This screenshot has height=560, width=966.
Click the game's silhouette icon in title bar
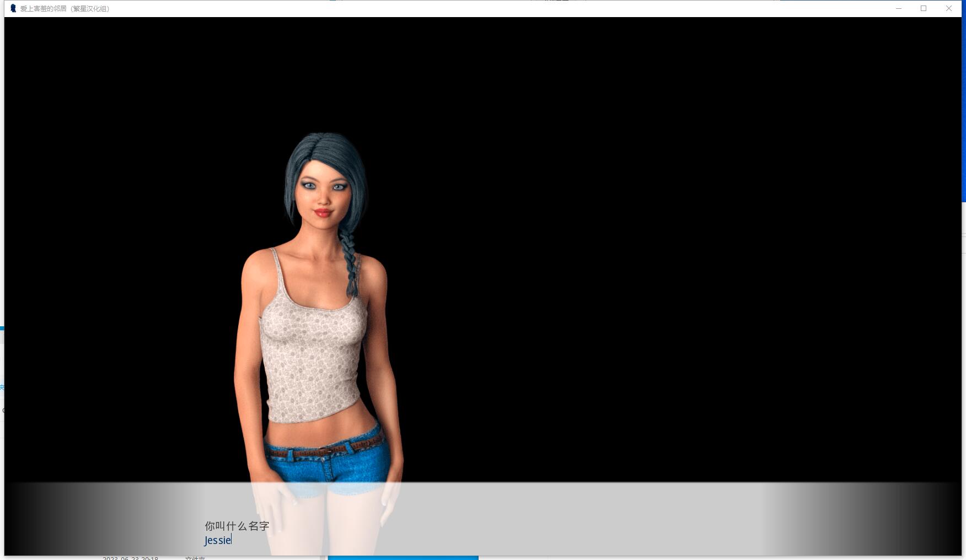[13, 8]
